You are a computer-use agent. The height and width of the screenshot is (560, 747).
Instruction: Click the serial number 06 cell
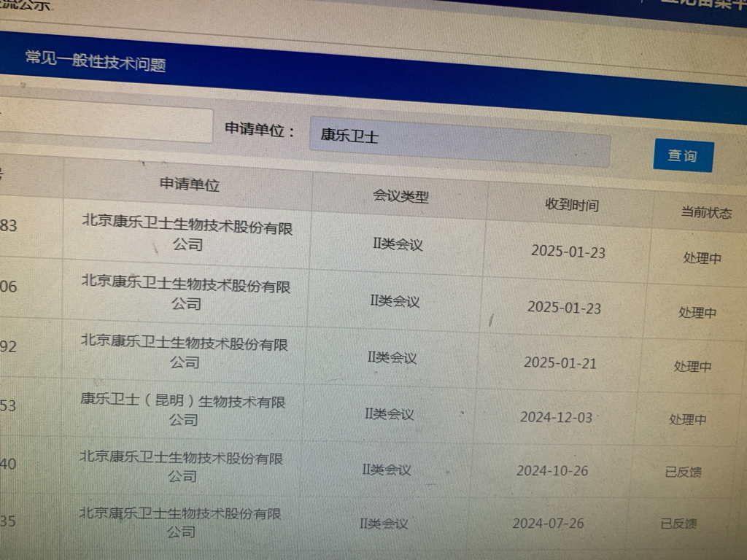click(x=8, y=286)
